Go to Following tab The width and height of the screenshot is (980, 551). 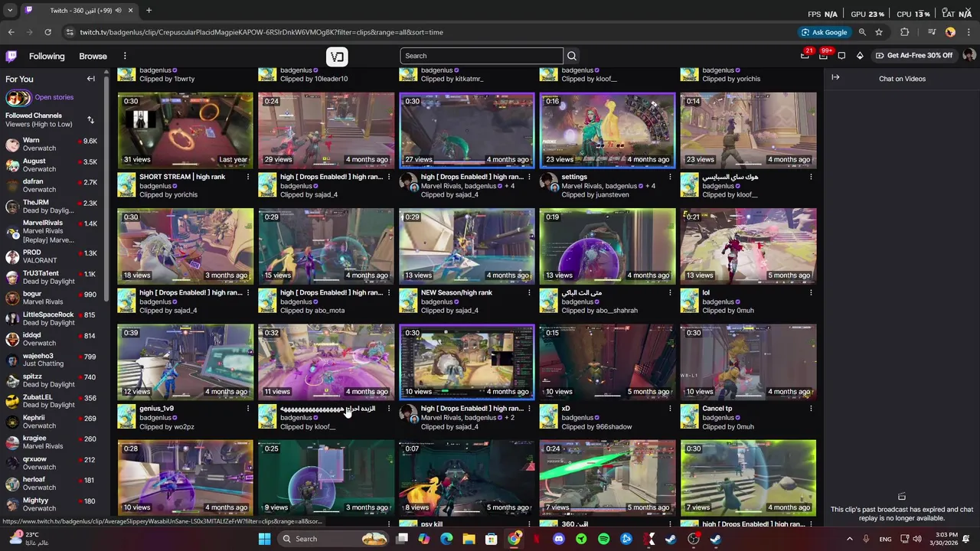click(x=47, y=56)
